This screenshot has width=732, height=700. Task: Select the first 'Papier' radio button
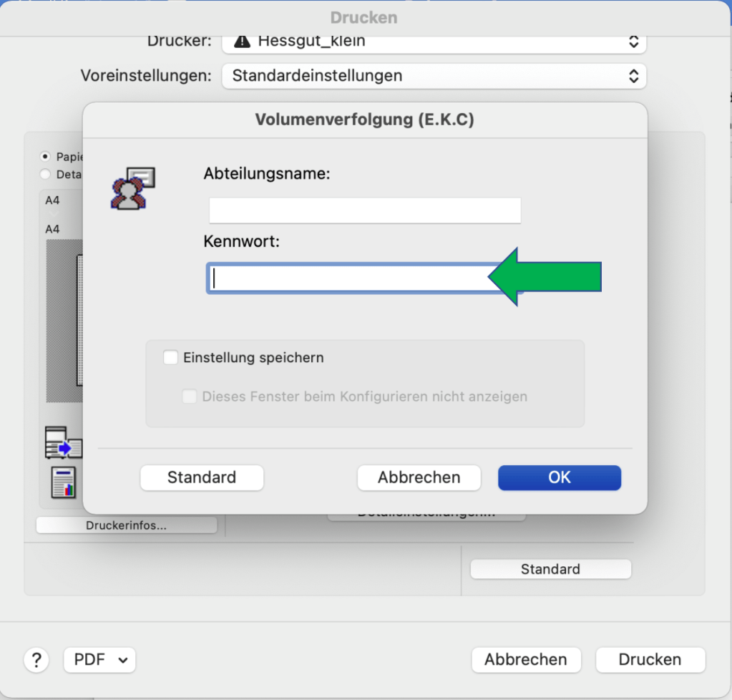(x=46, y=156)
